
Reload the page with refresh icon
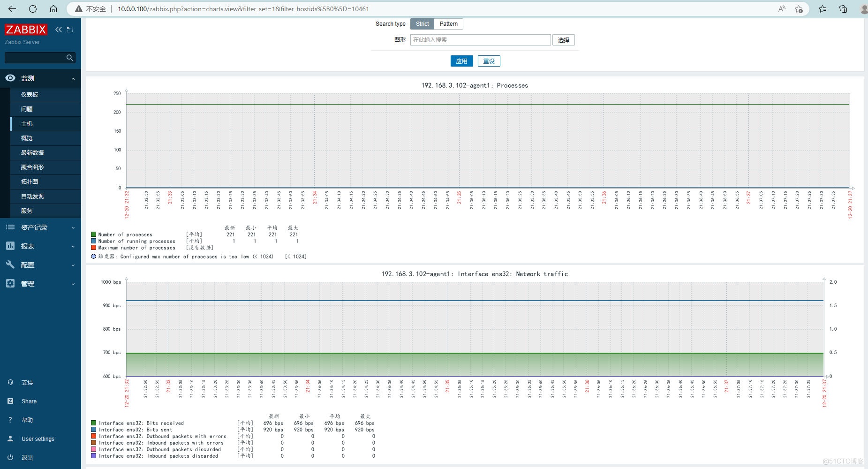(33, 9)
